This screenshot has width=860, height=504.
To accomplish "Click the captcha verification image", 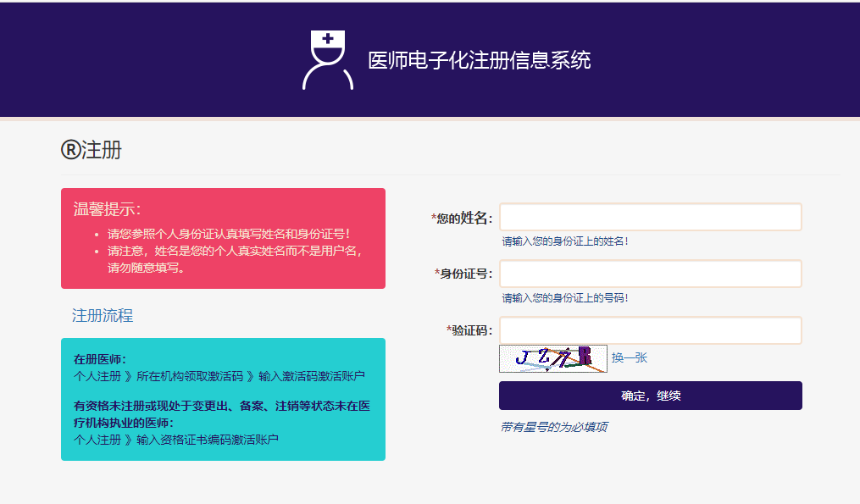I will [x=552, y=358].
